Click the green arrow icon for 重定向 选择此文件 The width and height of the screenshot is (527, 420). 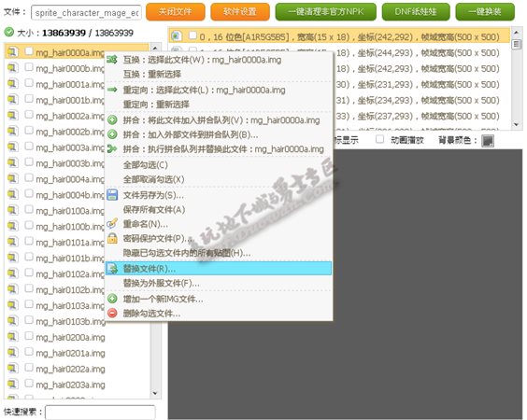[112, 90]
